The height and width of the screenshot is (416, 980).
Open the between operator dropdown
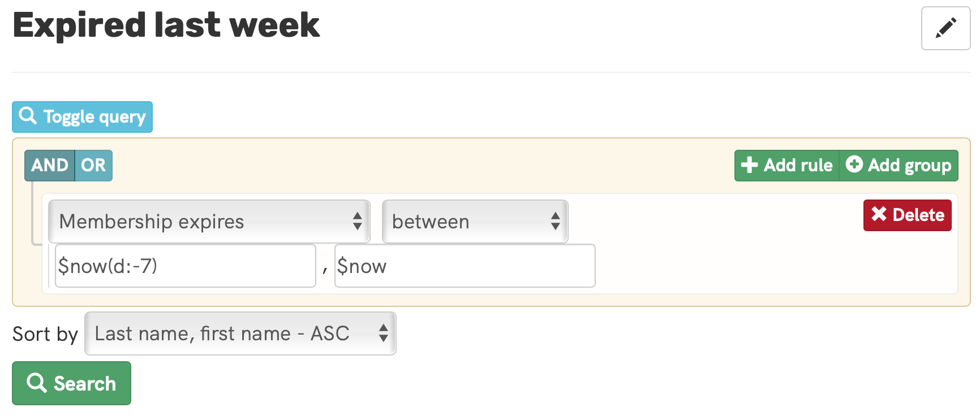click(x=475, y=222)
